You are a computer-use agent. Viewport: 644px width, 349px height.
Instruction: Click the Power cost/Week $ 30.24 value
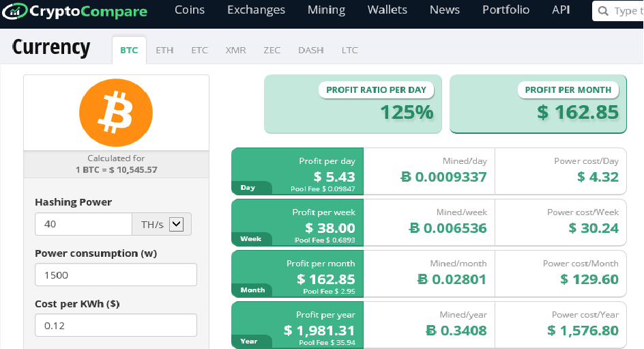coord(594,227)
